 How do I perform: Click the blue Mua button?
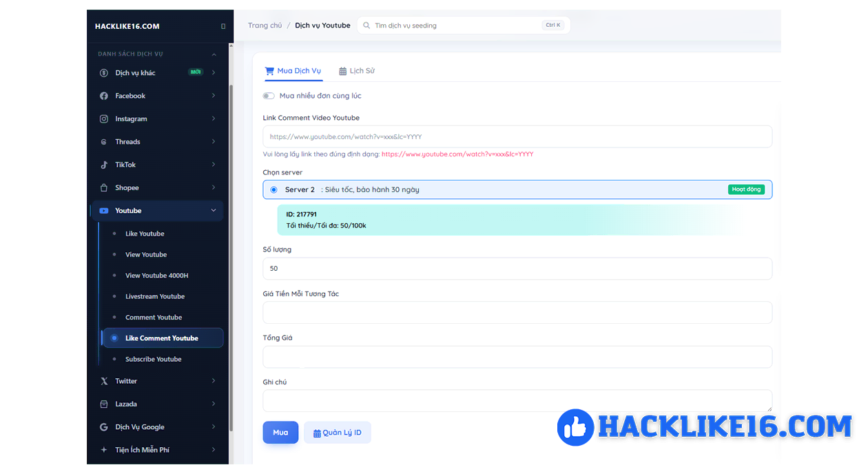click(x=280, y=433)
